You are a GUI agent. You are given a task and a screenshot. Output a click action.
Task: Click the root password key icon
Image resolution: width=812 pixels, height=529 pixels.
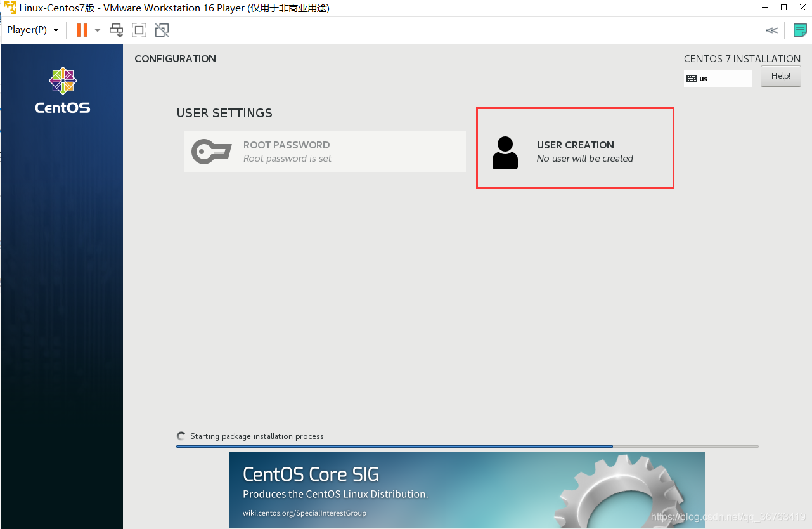tap(212, 152)
